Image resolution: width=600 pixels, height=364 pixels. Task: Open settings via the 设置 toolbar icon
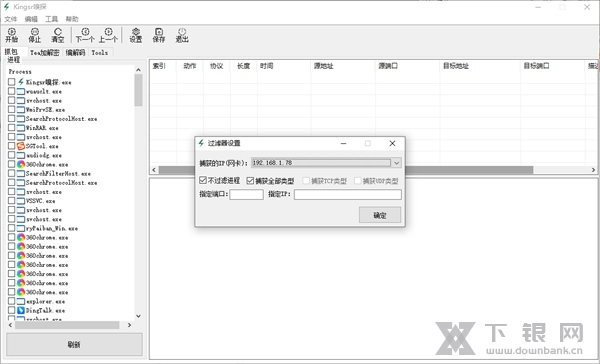coord(136,35)
